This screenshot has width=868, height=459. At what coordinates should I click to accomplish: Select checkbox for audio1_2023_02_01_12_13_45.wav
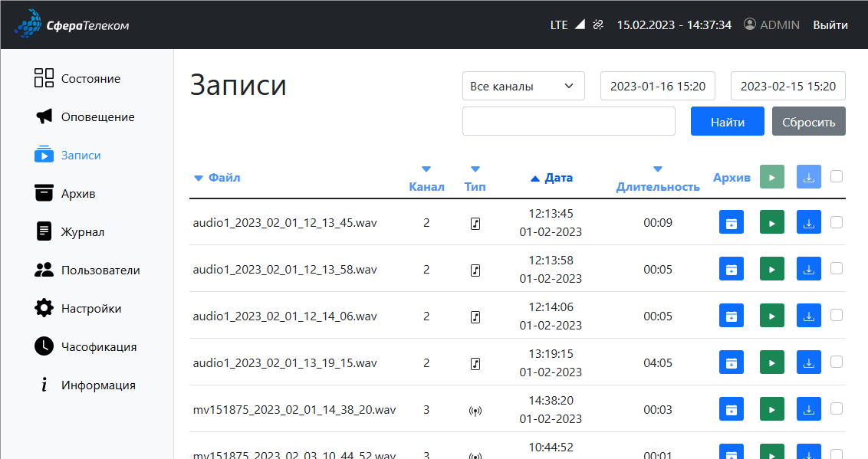click(x=837, y=221)
